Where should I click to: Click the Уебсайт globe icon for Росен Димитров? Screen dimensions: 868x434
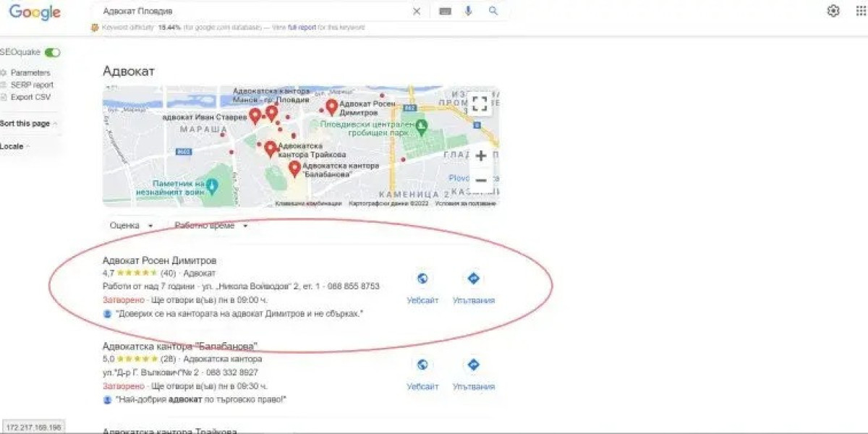tap(422, 278)
